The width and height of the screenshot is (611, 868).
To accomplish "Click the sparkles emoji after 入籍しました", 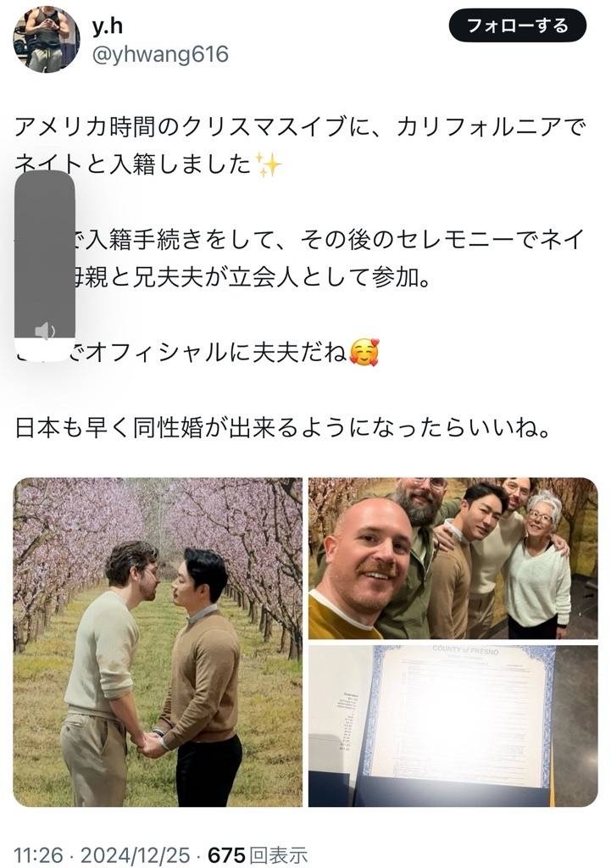I will pyautogui.click(x=270, y=164).
